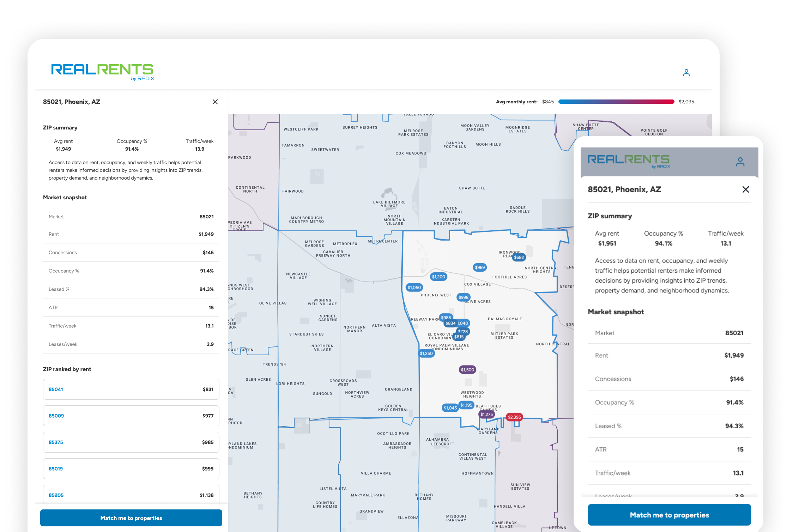Select the $682 map price marker
Image resolution: width=793 pixels, height=532 pixels.
coord(519,257)
